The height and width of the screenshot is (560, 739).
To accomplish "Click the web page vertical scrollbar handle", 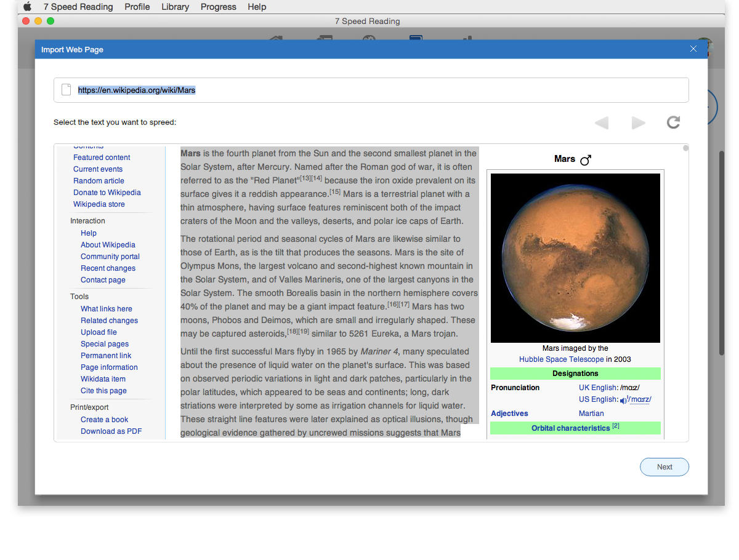I will (x=685, y=148).
